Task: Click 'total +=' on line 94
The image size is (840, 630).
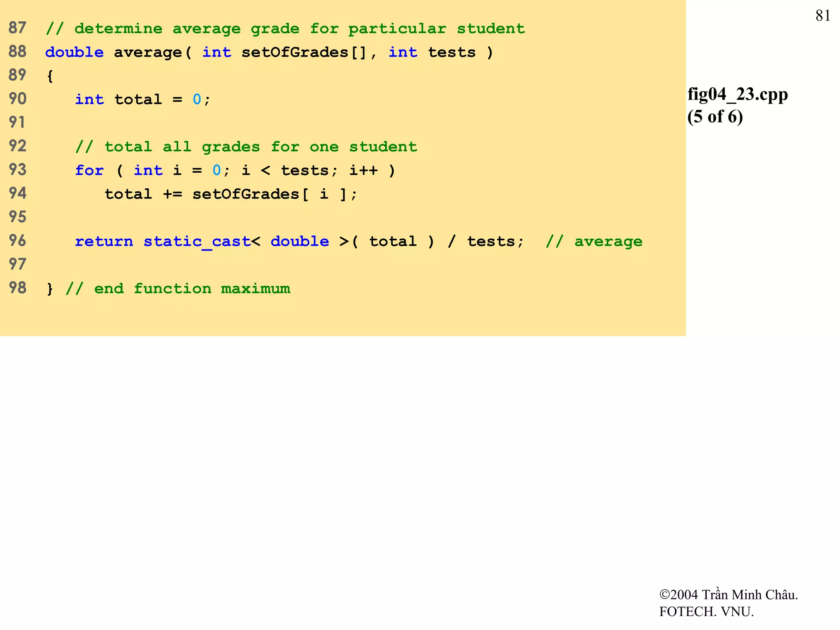Action: (x=143, y=194)
